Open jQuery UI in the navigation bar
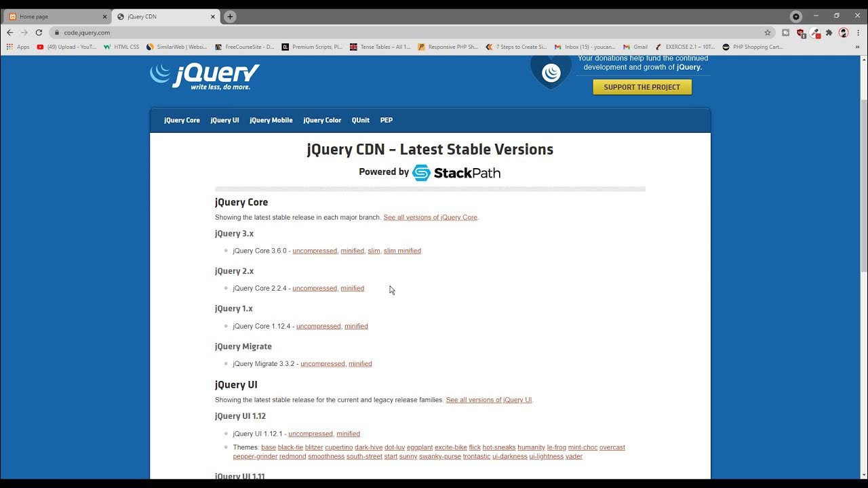The image size is (868, 488). [224, 120]
